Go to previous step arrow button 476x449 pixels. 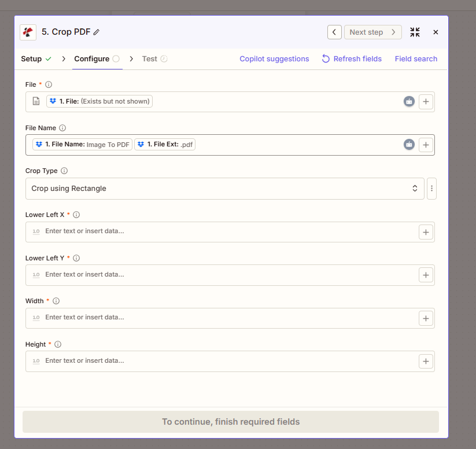coord(334,32)
